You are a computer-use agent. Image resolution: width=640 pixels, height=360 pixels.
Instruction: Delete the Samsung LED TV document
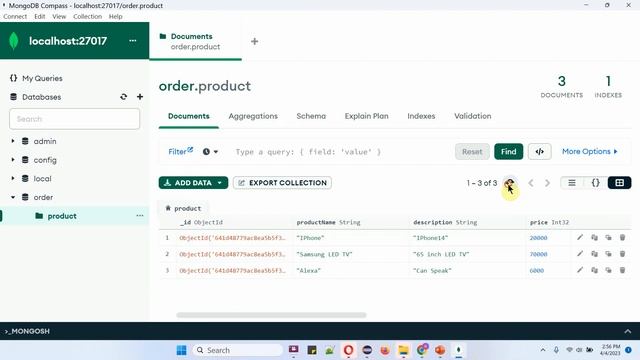622,254
